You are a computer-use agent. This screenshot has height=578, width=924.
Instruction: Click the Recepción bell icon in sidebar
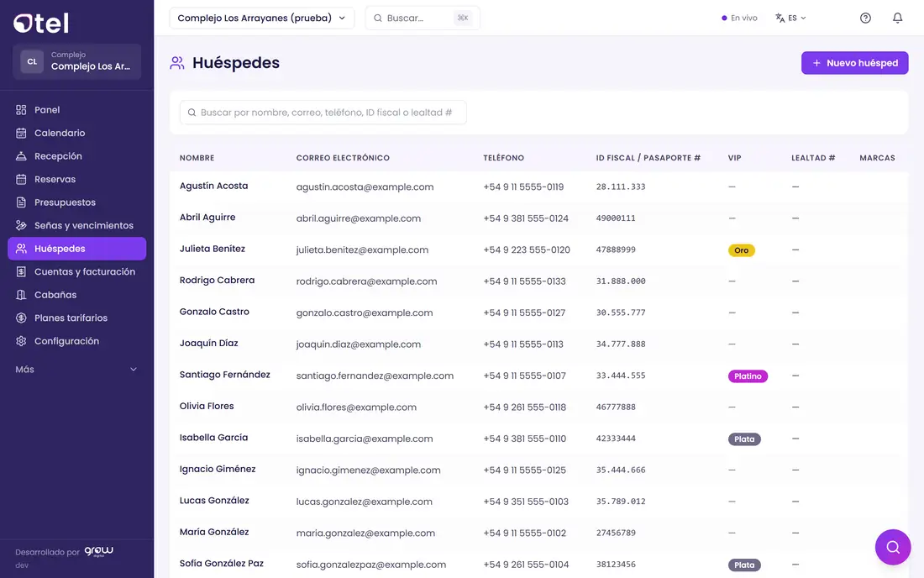[21, 156]
